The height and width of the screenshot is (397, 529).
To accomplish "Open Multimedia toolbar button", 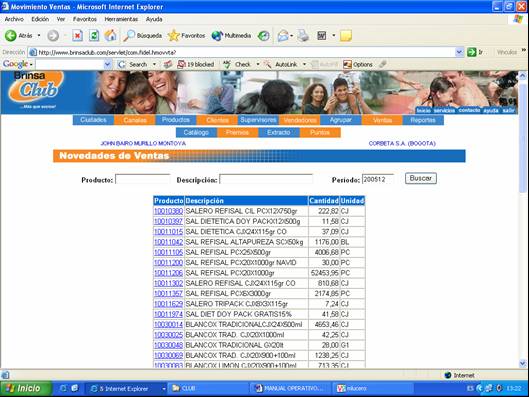I will [x=231, y=35].
